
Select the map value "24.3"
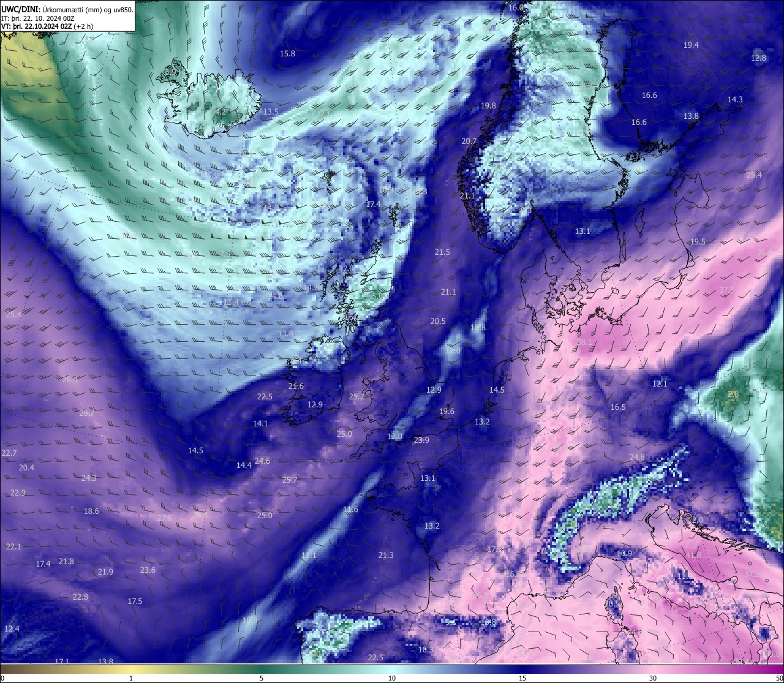coord(89,478)
